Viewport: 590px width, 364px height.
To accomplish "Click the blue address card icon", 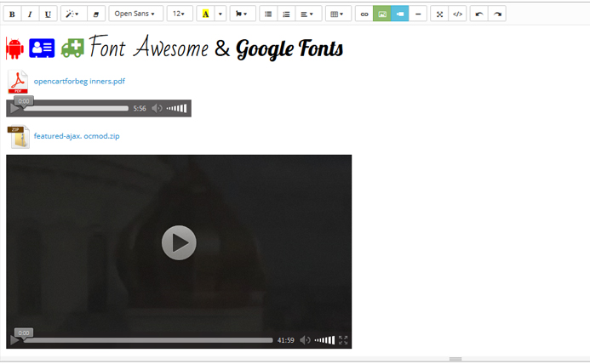I will (42, 48).
